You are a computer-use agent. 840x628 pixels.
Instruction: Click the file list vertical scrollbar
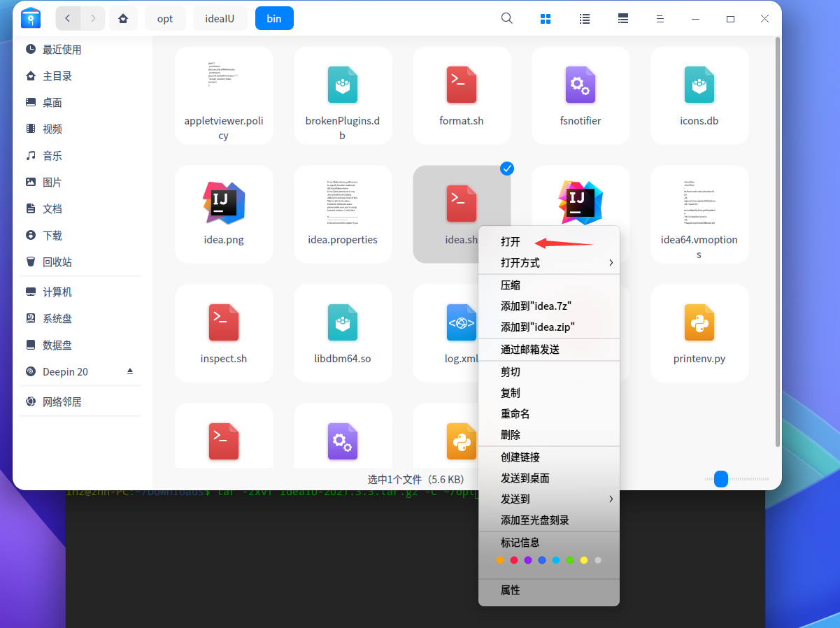tap(777, 241)
